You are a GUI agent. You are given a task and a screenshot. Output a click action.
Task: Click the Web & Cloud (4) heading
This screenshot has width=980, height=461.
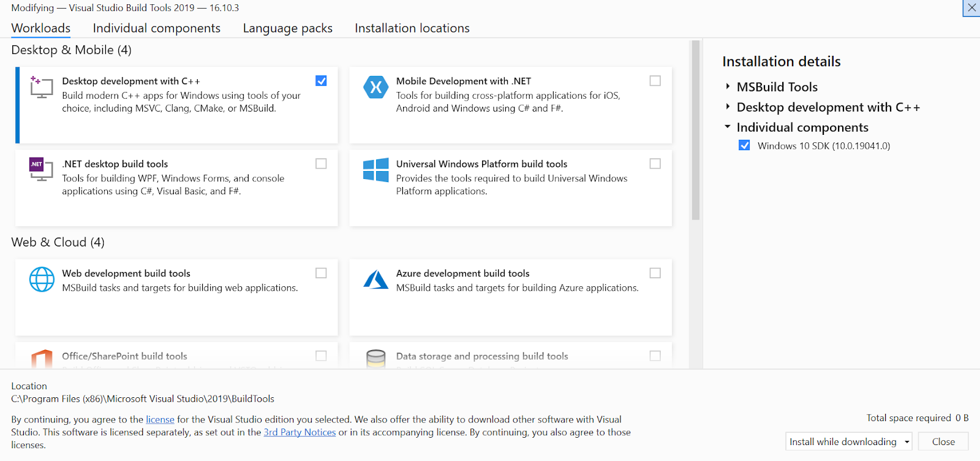click(58, 242)
